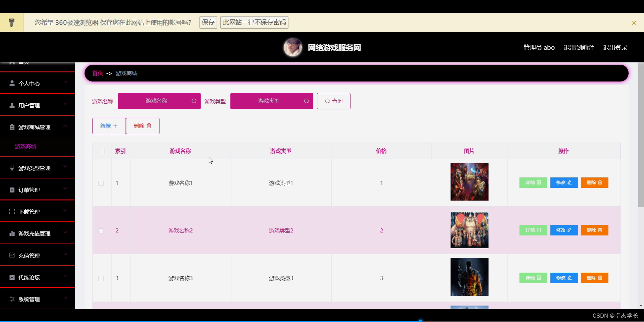Expand the 系统管理 menu chevron
644x322 pixels.
(65, 298)
